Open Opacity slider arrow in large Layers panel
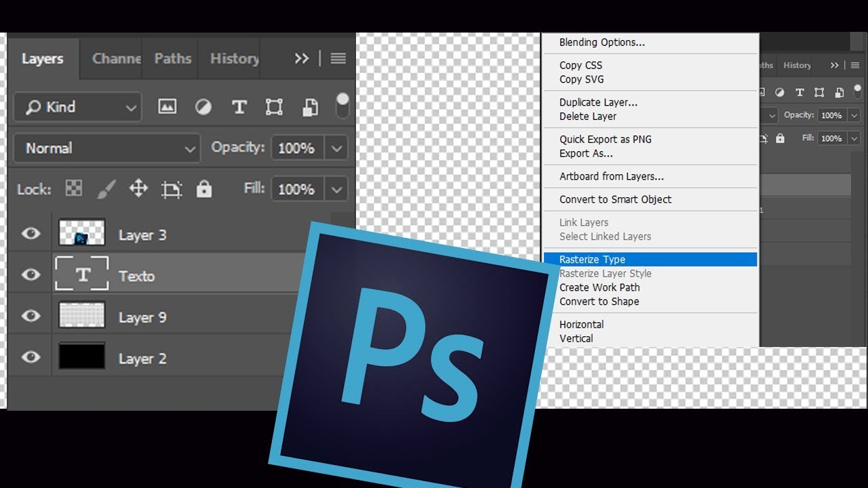This screenshot has width=868, height=488. point(336,148)
